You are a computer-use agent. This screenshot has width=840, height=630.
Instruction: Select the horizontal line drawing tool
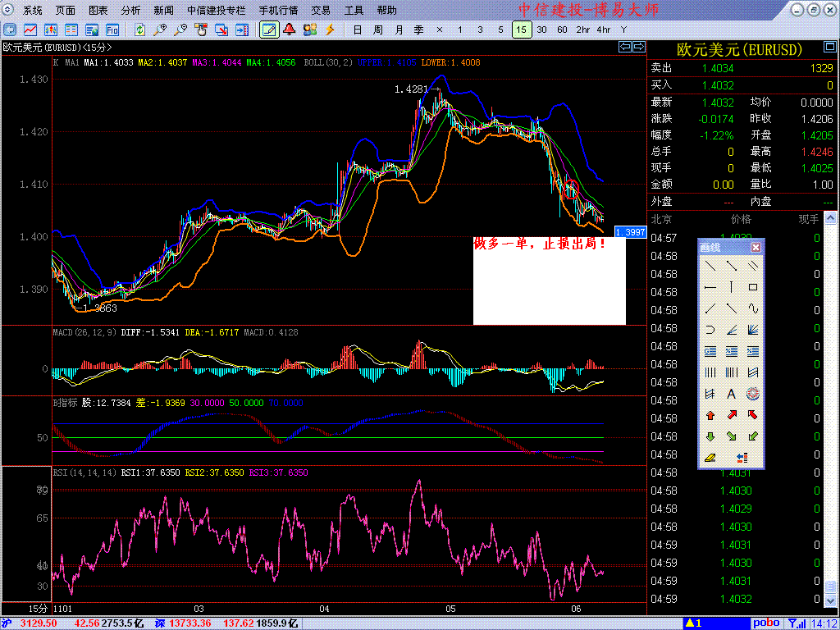(x=710, y=287)
